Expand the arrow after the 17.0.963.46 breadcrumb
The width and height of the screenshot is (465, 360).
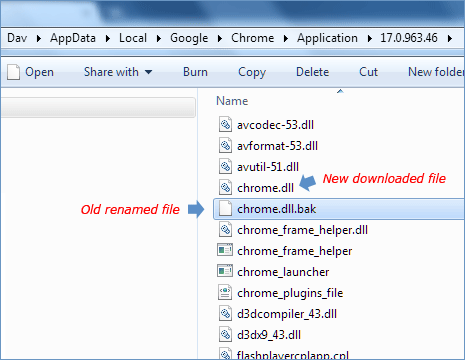click(450, 39)
